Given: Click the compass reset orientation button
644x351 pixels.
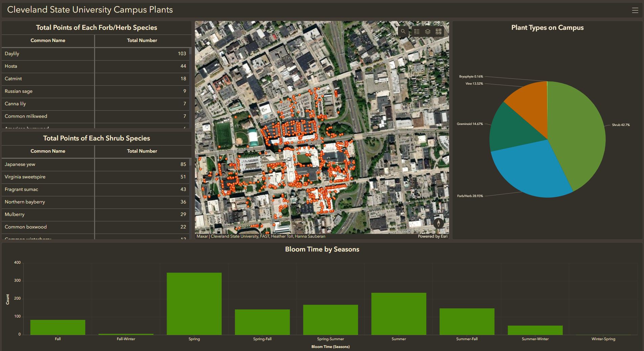Looking at the screenshot, I should pyautogui.click(x=439, y=223).
